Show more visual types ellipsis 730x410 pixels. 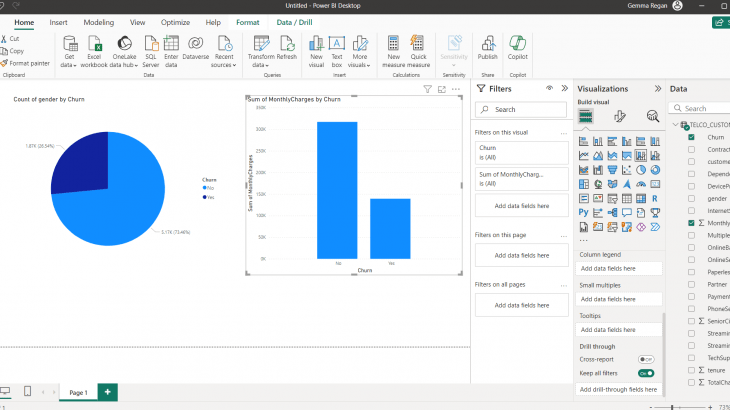(x=583, y=240)
